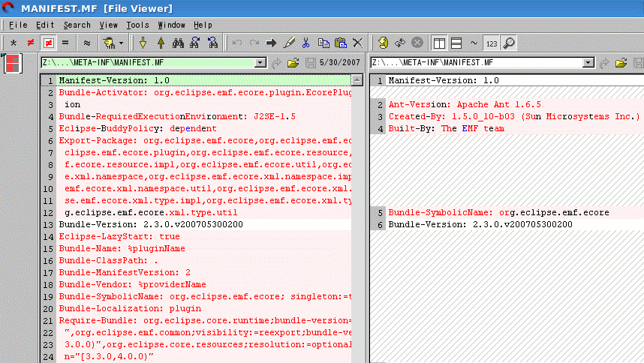Click the right pane Reload arrow icon
This screenshot has width=644, height=363.
[604, 63]
